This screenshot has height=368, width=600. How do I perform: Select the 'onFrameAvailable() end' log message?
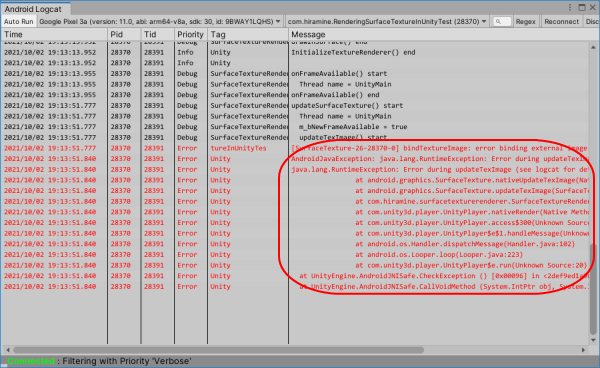click(335, 95)
